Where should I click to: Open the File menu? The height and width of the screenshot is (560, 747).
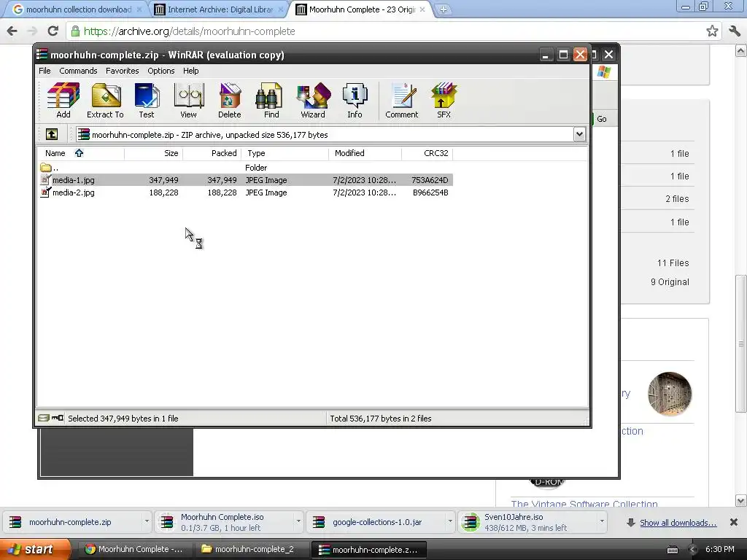tap(44, 71)
